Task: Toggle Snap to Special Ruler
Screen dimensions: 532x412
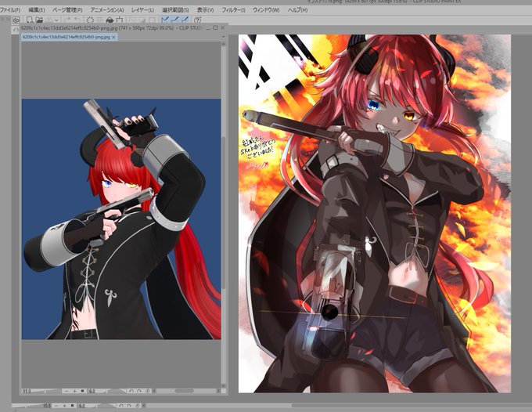Action: pyautogui.click(x=174, y=20)
